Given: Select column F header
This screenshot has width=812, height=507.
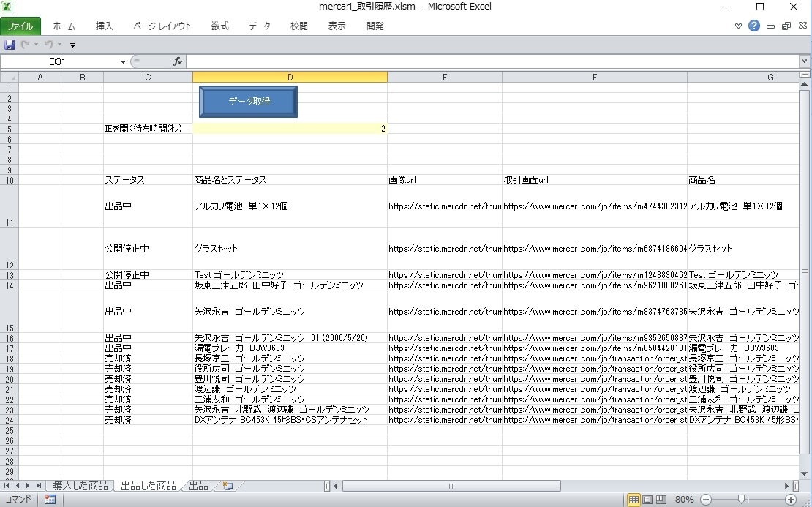Looking at the screenshot, I should click(595, 77).
